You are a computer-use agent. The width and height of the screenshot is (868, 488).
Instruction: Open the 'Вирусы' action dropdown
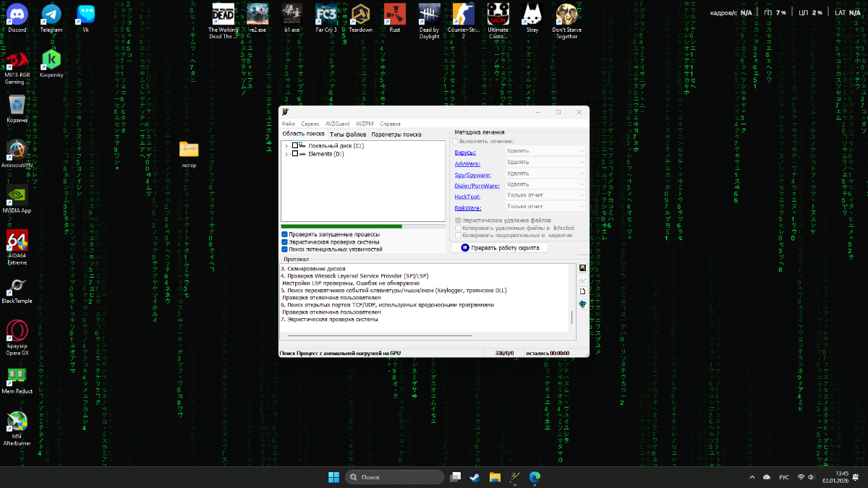pyautogui.click(x=545, y=151)
